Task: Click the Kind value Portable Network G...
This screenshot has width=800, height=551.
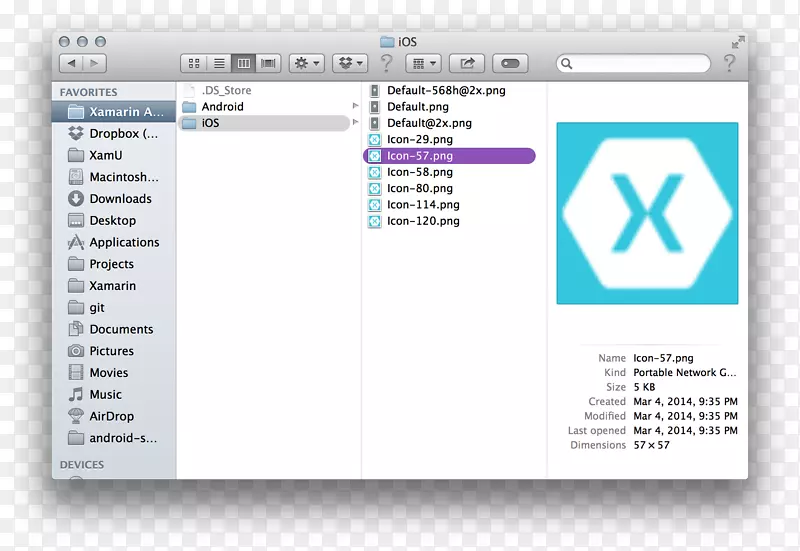Action: tap(685, 372)
